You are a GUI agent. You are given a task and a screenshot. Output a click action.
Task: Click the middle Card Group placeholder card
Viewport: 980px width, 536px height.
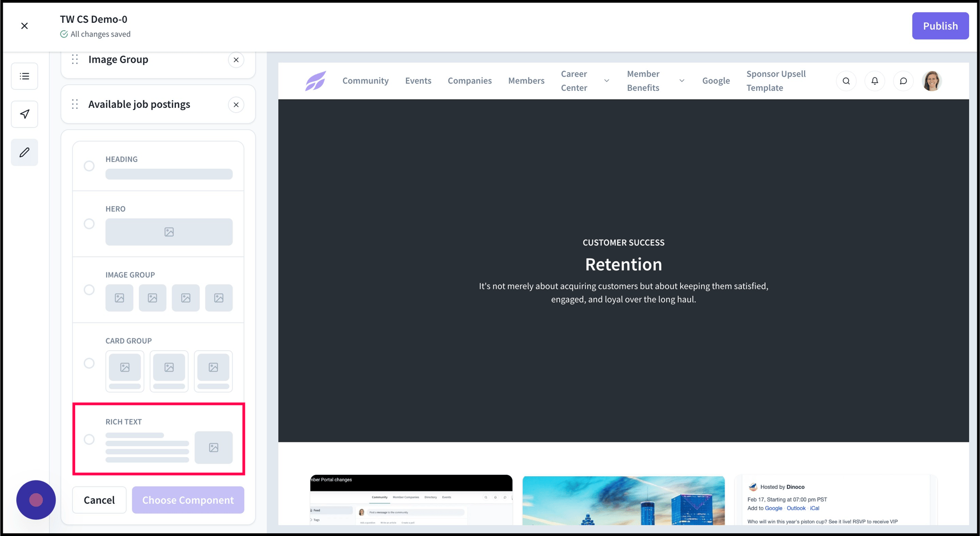point(169,371)
